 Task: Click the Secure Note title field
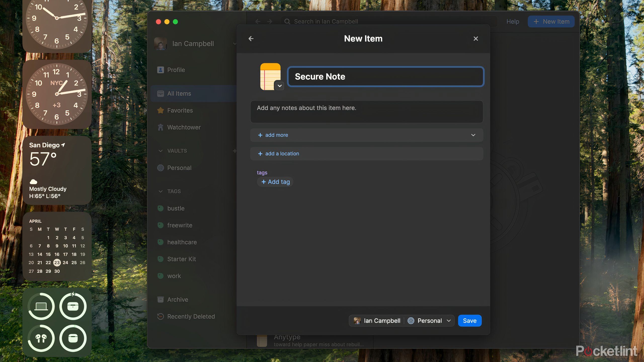(x=386, y=77)
